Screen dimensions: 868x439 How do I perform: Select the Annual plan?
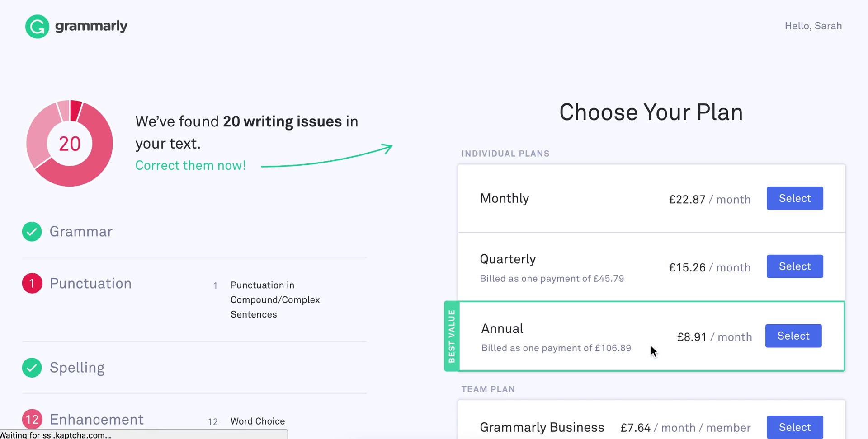793,336
